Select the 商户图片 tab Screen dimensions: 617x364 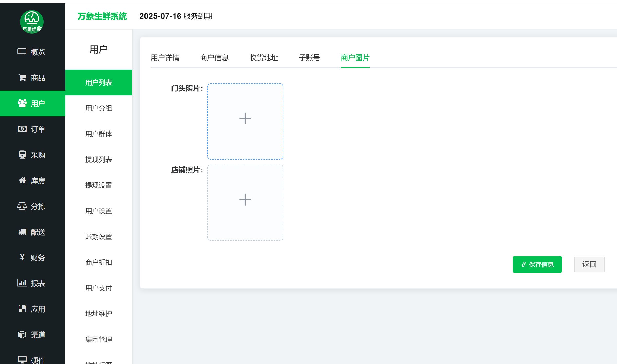[355, 58]
